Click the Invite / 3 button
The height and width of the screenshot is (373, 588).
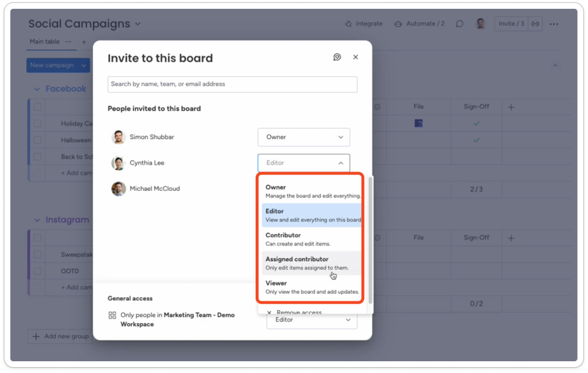pyautogui.click(x=511, y=23)
